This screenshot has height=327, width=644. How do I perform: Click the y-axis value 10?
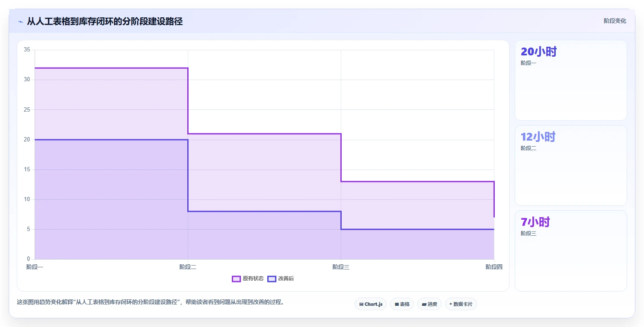point(27,199)
